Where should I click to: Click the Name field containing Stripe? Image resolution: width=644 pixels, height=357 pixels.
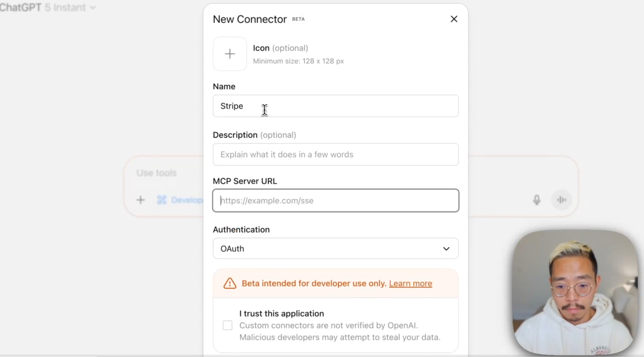click(x=335, y=106)
